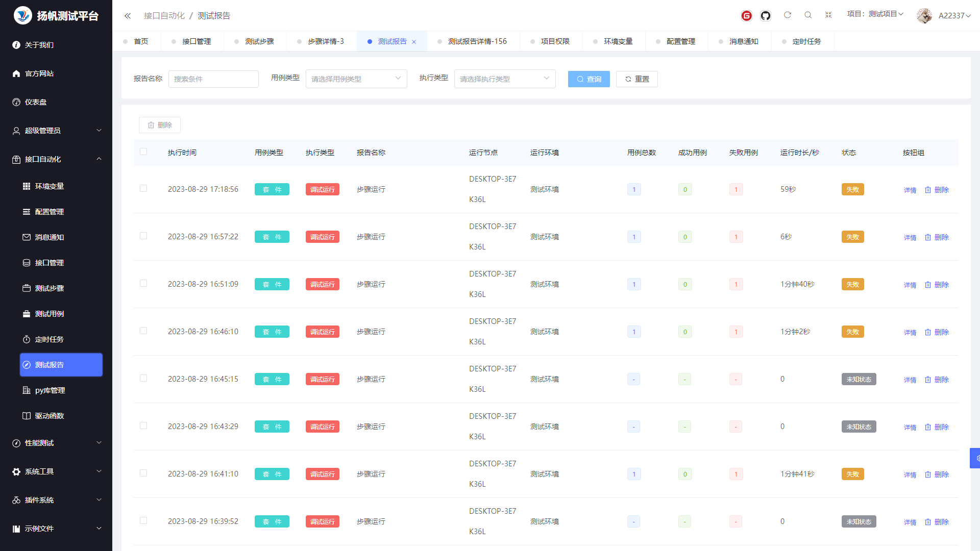
Task: Click the refresh page icon
Action: point(787,15)
